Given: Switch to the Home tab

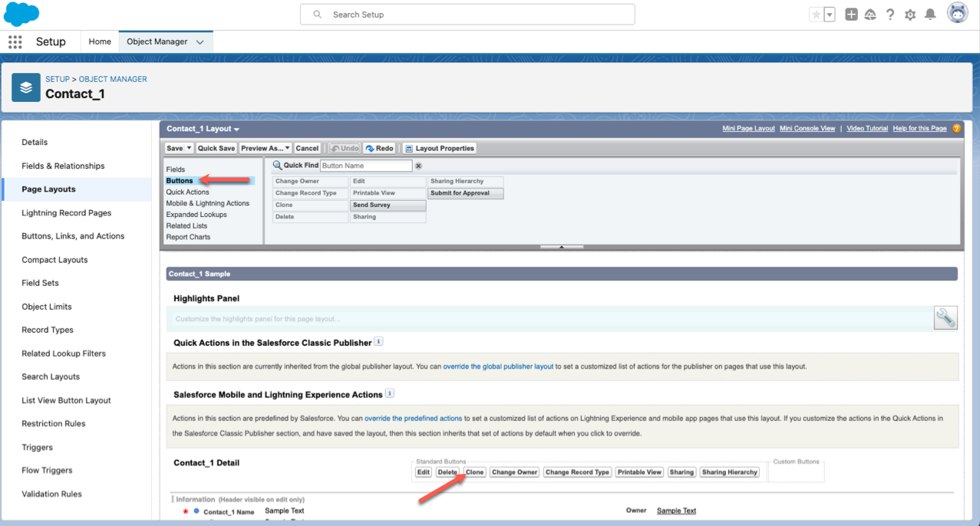Looking at the screenshot, I should click(100, 41).
